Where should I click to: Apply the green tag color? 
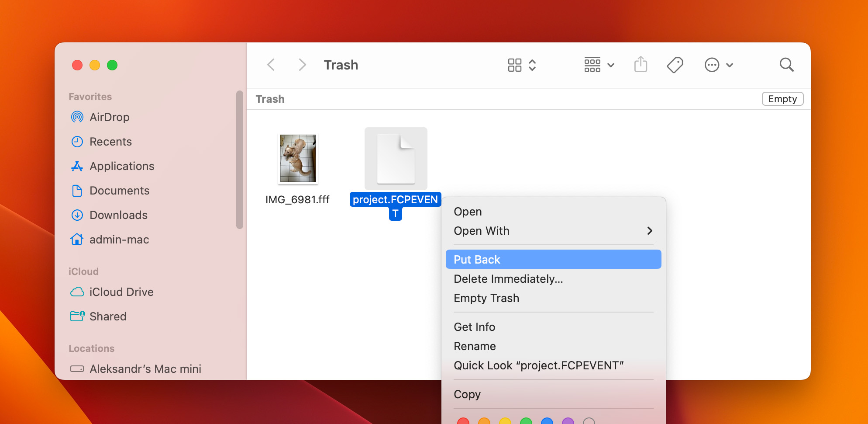526,421
